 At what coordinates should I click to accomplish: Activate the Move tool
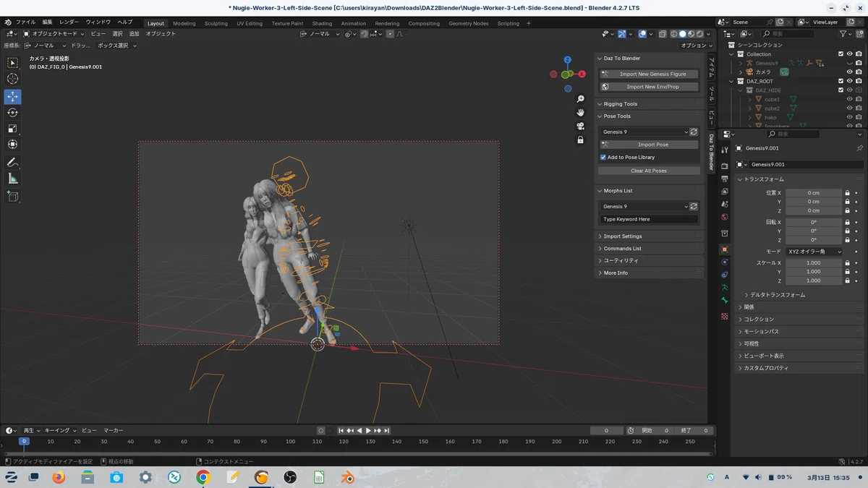(12, 97)
